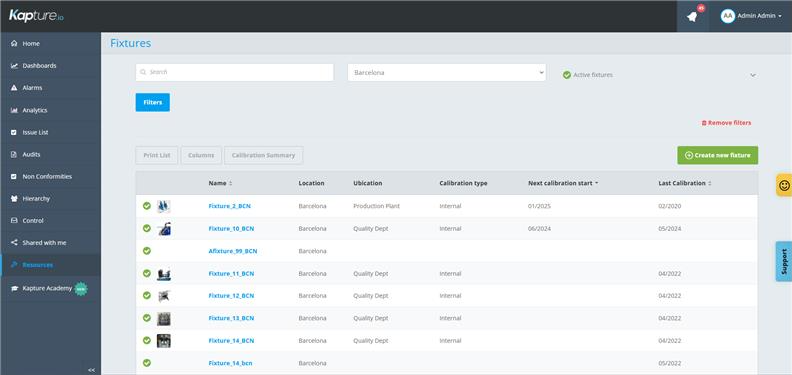The width and height of the screenshot is (792, 375).
Task: Click green status check of Fixture_2_BCN
Action: pyautogui.click(x=146, y=206)
